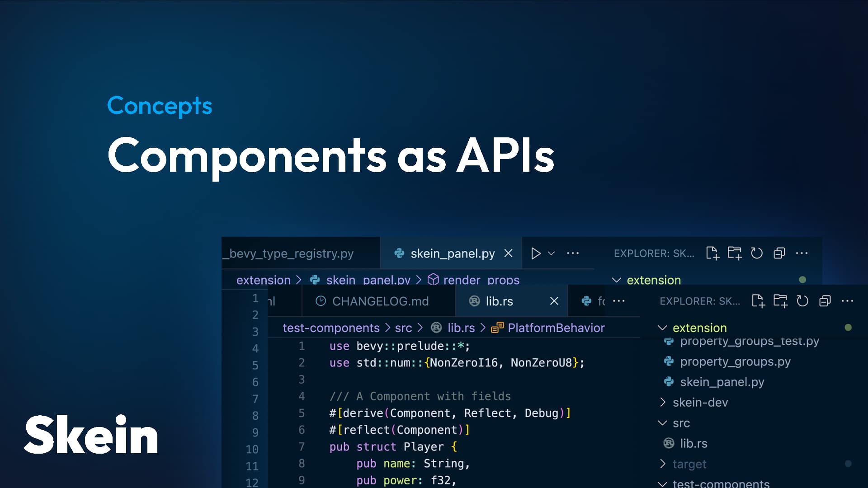
Task: Close the lib.rs tab
Action: 554,301
